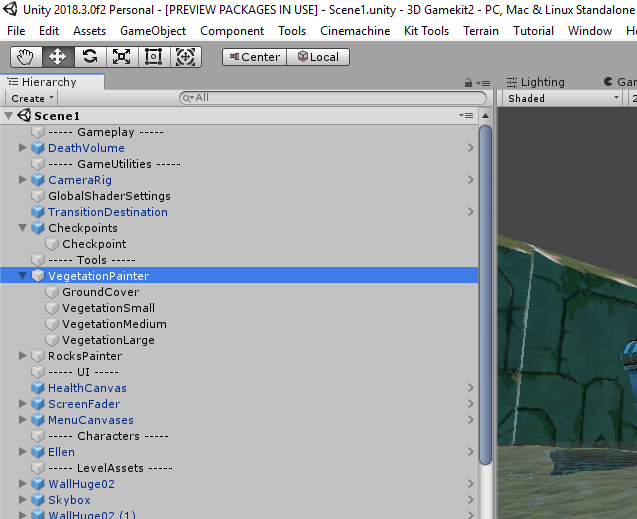637x519 pixels.
Task: Select the Scale tool
Action: pyautogui.click(x=121, y=57)
